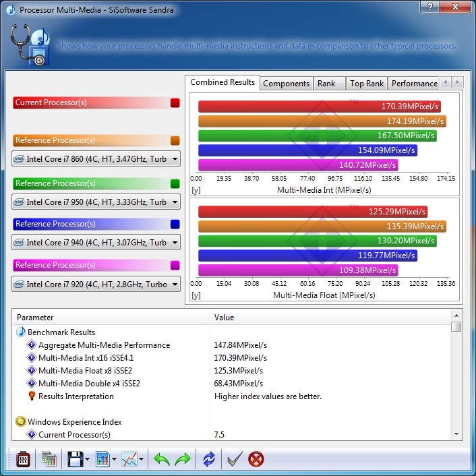
Task: Open the module options (clipboard) icon
Action: (23, 459)
